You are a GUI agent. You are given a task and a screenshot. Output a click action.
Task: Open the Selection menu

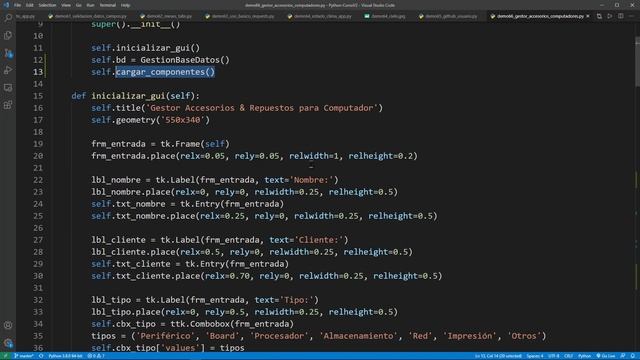point(47,5)
